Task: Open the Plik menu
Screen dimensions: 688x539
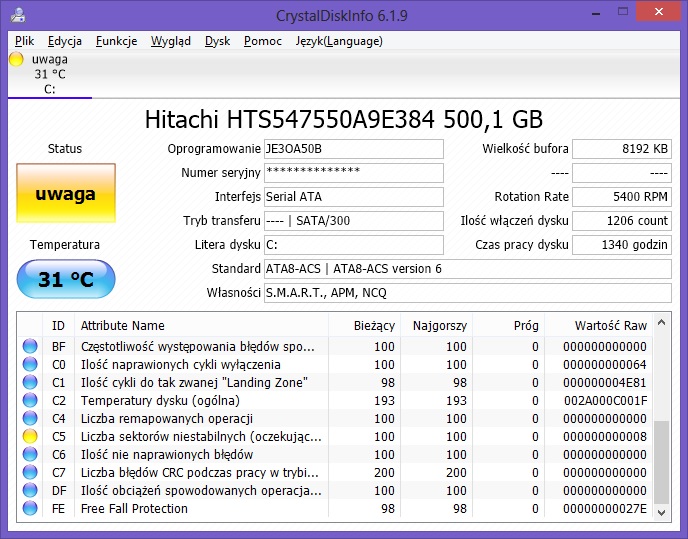Action: 25,41
